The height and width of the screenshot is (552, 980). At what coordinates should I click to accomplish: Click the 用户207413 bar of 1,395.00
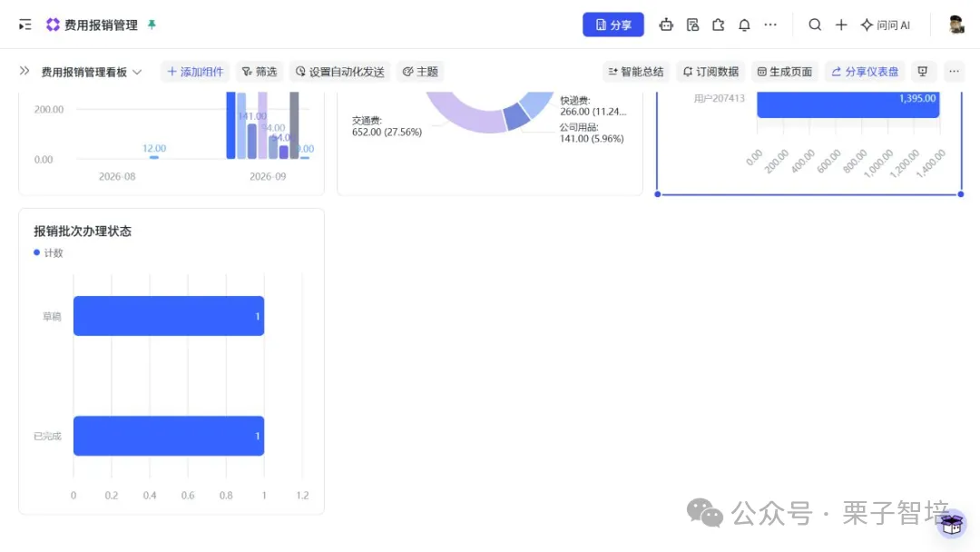click(848, 104)
